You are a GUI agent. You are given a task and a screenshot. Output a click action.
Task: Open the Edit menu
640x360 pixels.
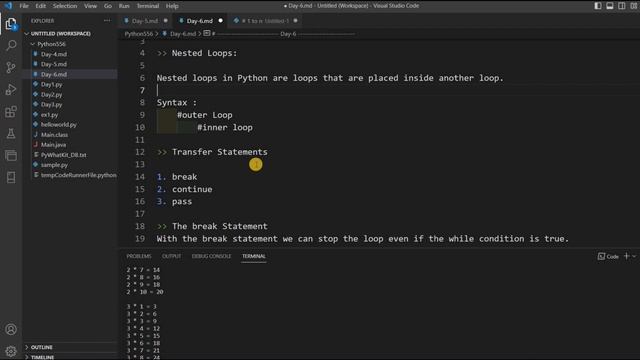pyautogui.click(x=40, y=6)
